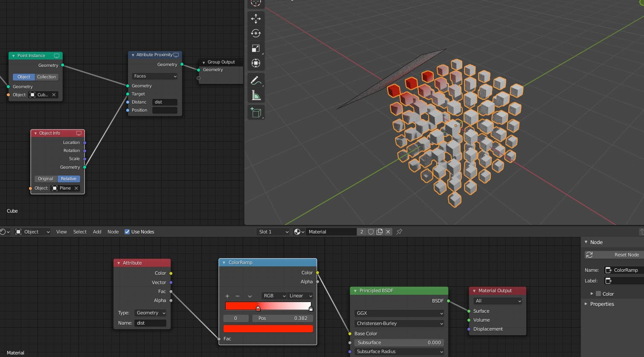Screen dimensions: 644x357
Task: Select the Scale tool in viewport toolbar
Action: click(x=256, y=48)
